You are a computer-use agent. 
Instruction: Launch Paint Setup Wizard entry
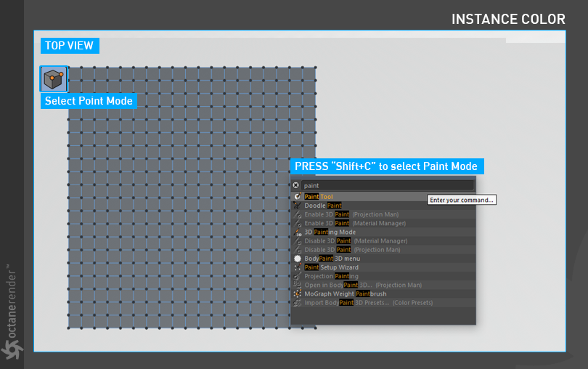coord(332,267)
